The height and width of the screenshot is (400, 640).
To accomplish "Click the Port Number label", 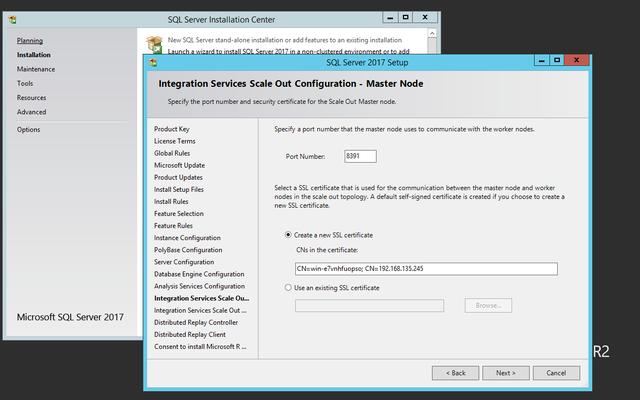I will pos(305,156).
